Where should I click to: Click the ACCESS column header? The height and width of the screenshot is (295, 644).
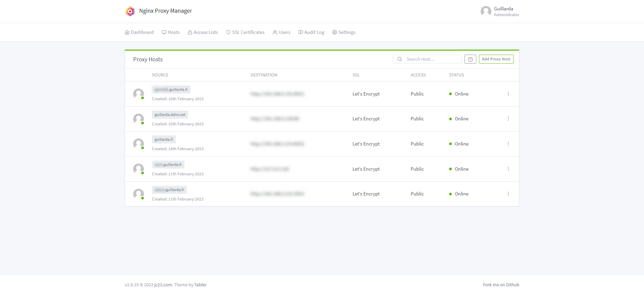tap(418, 75)
